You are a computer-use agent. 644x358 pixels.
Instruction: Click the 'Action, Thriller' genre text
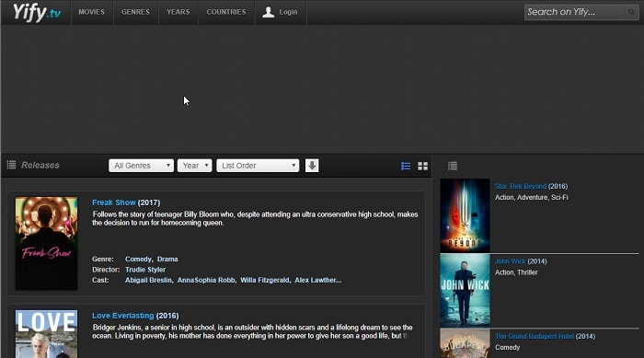click(516, 272)
